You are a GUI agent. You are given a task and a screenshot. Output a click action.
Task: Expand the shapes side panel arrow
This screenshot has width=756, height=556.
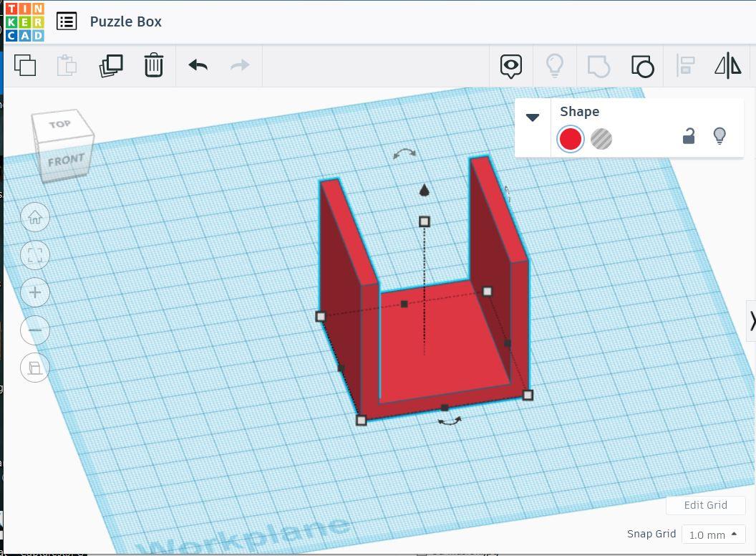click(x=752, y=320)
